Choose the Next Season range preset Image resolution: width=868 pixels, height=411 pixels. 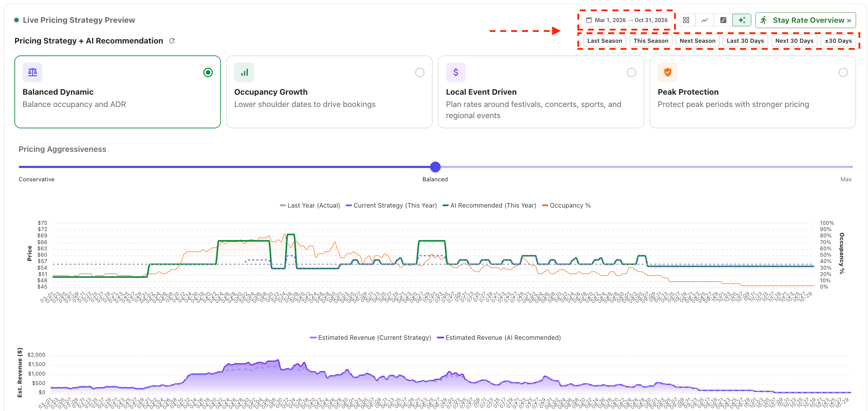(698, 41)
